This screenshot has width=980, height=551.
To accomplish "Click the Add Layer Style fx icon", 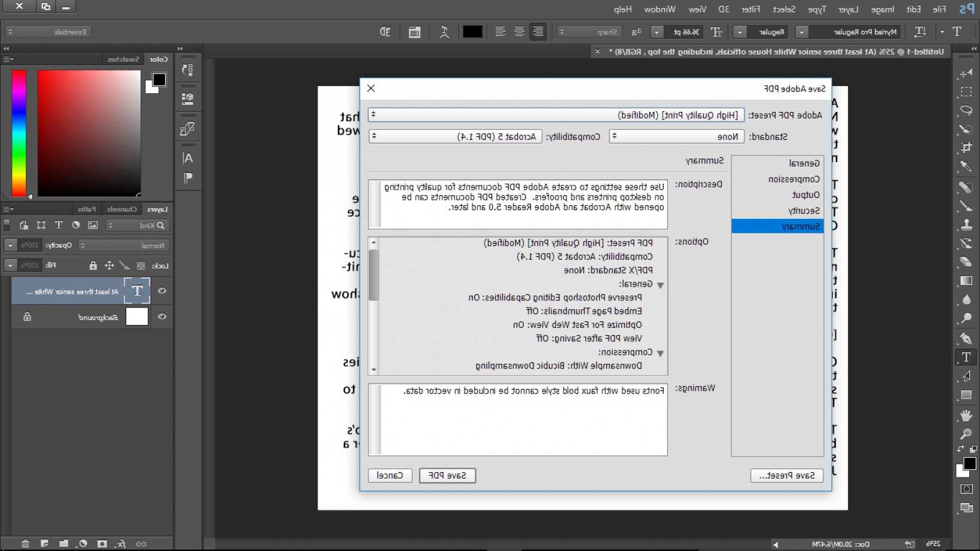I will tap(121, 543).
